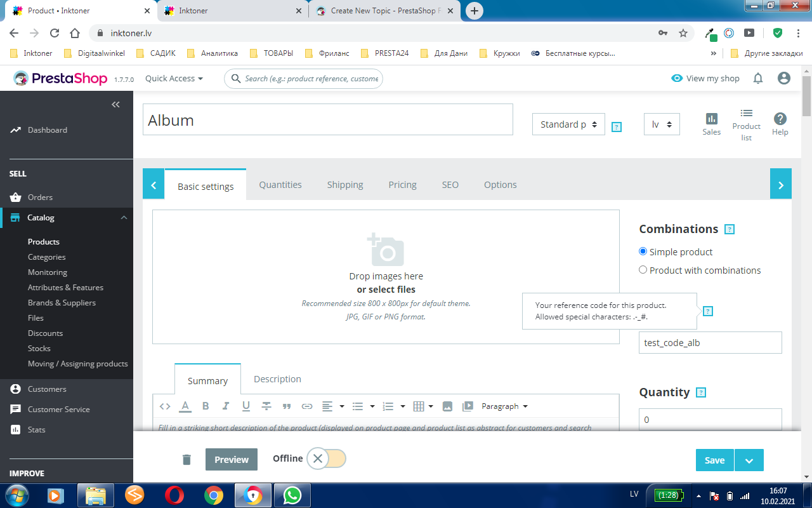The height and width of the screenshot is (508, 812).
Task: Click the View my shop link
Action: (705, 79)
